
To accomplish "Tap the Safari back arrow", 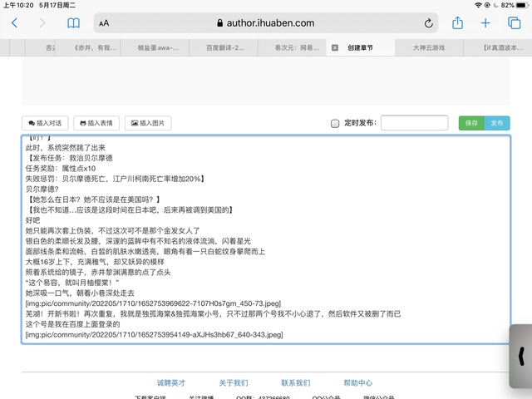I will tap(14, 23).
